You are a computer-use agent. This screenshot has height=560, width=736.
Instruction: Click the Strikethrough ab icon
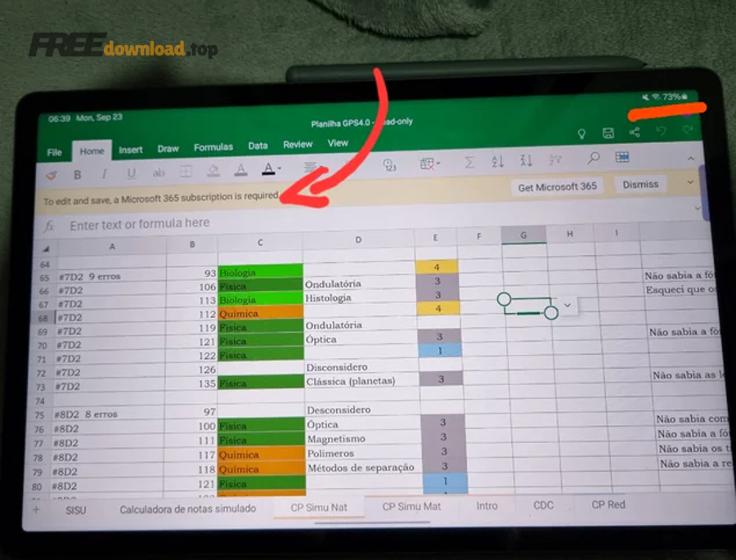coord(159,172)
